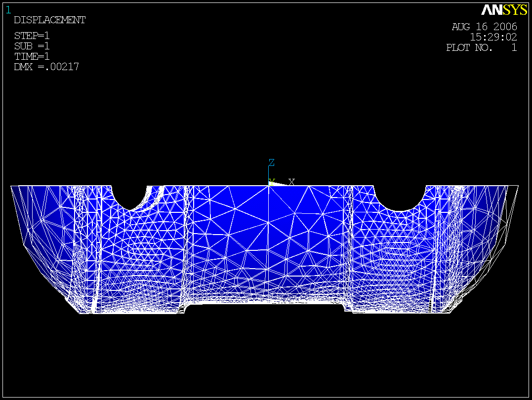Screen dimensions: 532x400
Task: Click the raised bottom recess of the model
Action: [x=267, y=302]
